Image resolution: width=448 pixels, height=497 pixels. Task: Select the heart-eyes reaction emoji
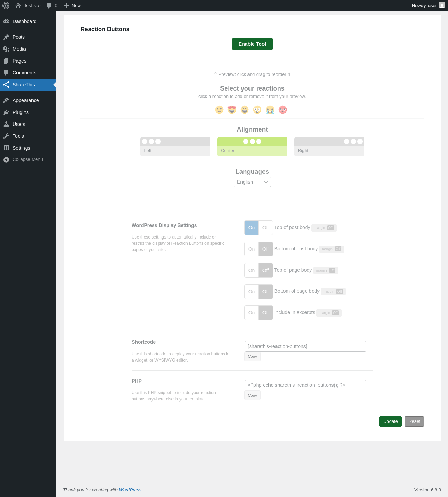click(x=232, y=110)
